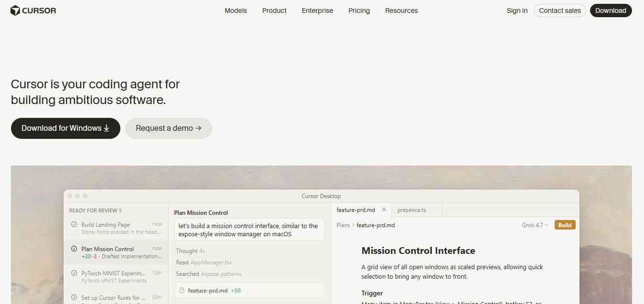Click the Plan Mission Control chat title
644x304 pixels.
click(201, 213)
